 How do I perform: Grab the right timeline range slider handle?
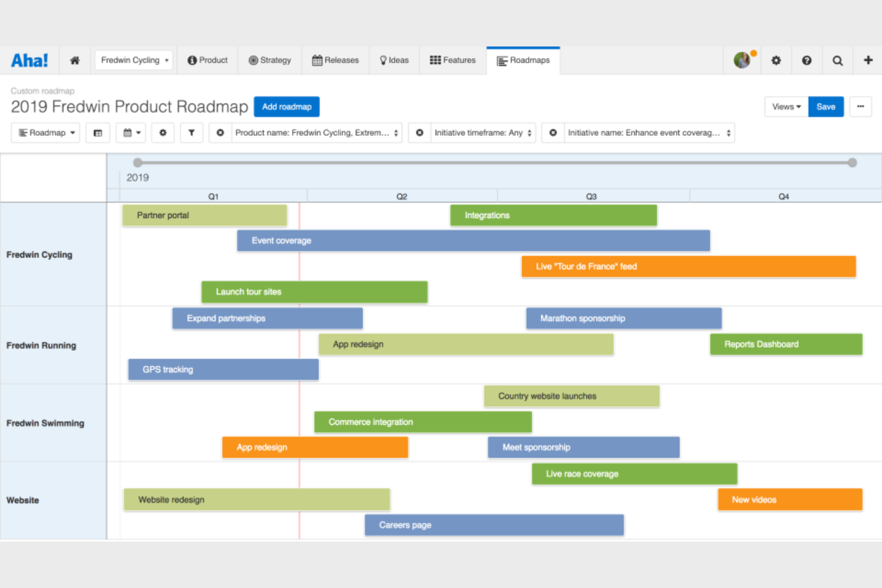click(852, 163)
